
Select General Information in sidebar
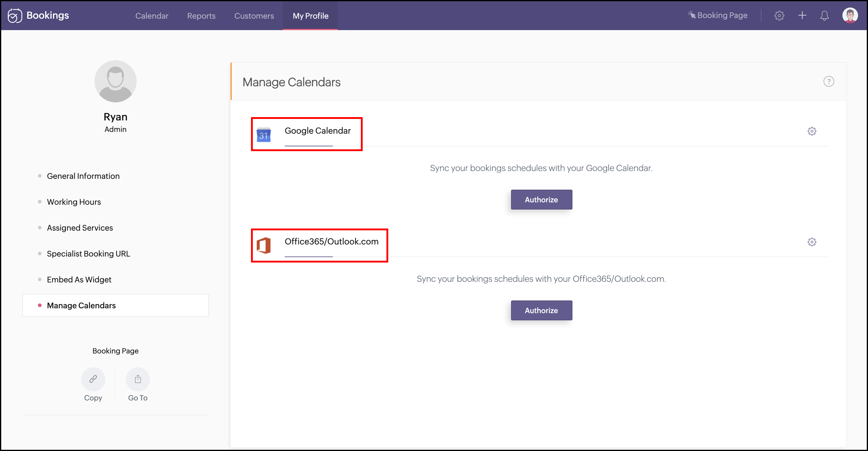coord(83,176)
